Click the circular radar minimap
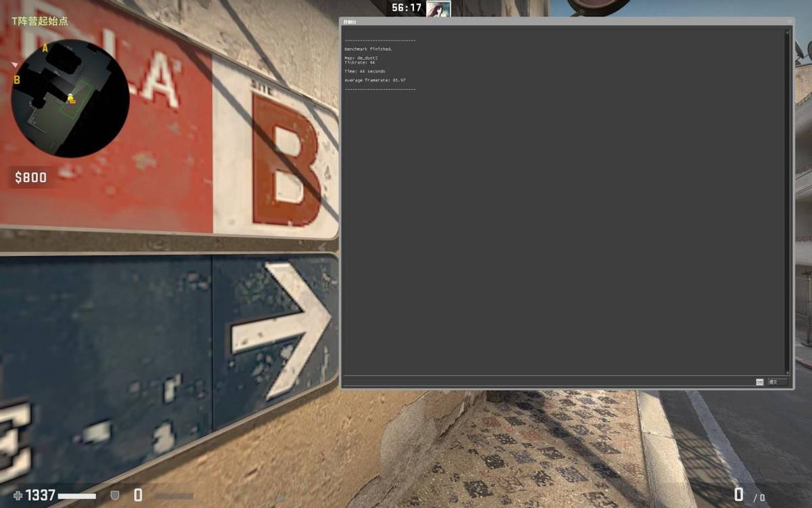 (x=70, y=99)
